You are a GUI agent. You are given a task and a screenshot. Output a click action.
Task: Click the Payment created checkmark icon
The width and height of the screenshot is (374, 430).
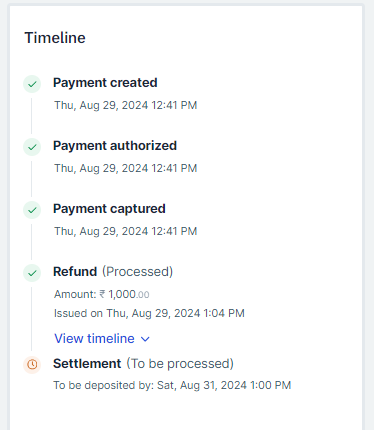coord(32,84)
